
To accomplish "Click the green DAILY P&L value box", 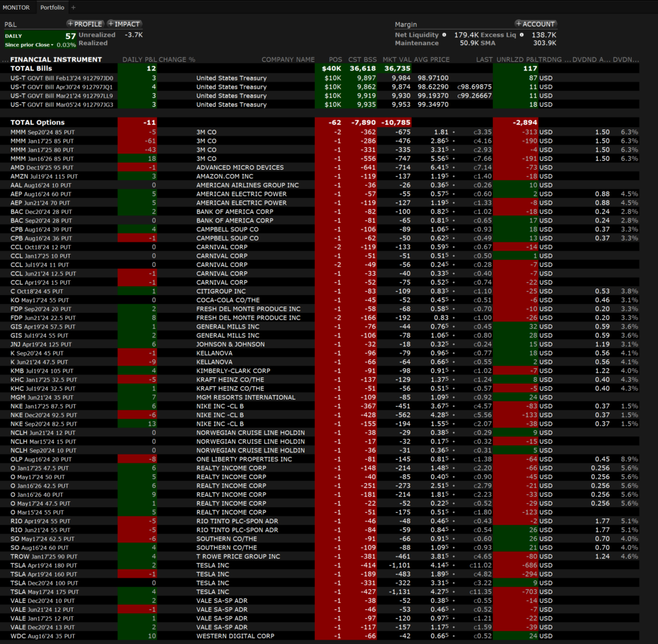I will [40, 40].
